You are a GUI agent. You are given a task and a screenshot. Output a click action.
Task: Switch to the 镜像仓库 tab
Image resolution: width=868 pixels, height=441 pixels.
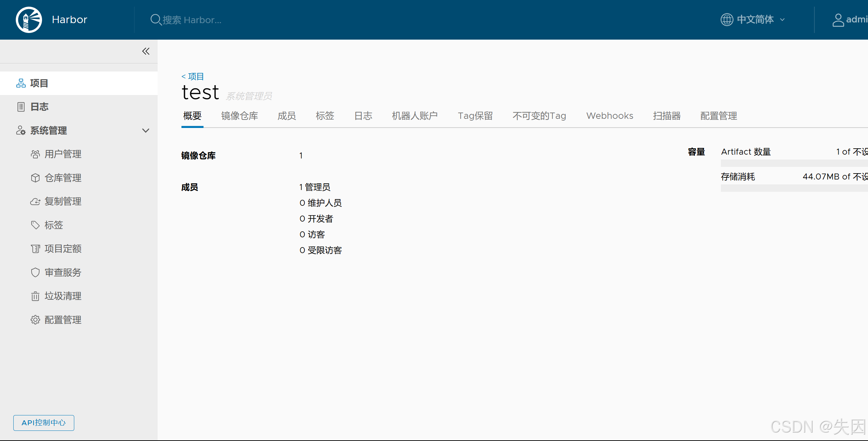coord(240,116)
